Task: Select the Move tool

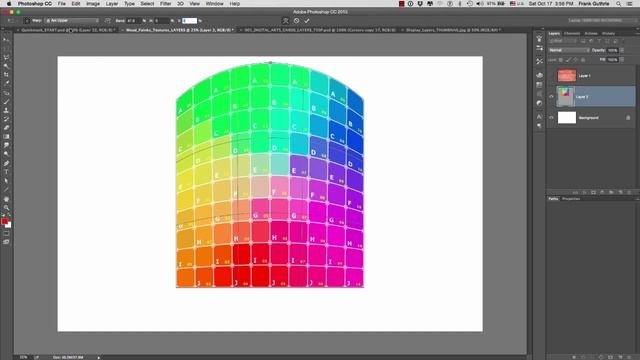Action: coord(6,40)
